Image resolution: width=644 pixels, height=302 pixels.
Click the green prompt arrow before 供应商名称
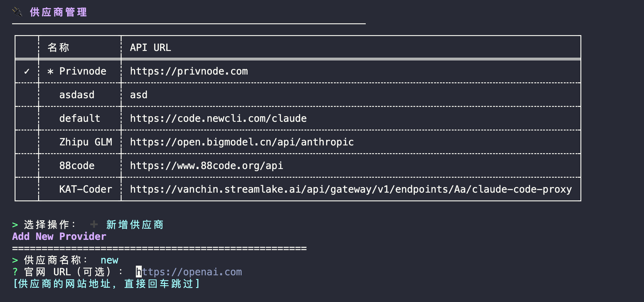[15, 260]
